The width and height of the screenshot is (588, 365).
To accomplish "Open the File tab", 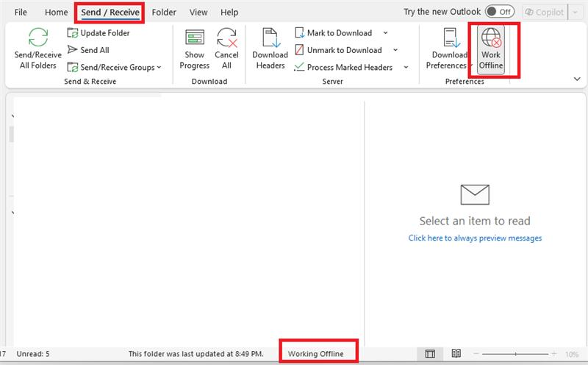I will click(21, 13).
